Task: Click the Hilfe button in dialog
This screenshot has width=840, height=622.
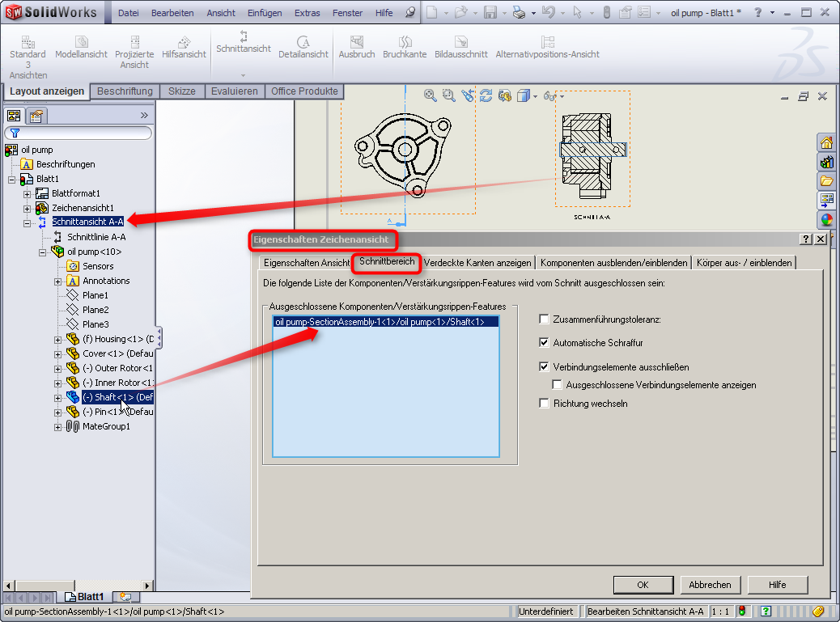Action: 778,585
